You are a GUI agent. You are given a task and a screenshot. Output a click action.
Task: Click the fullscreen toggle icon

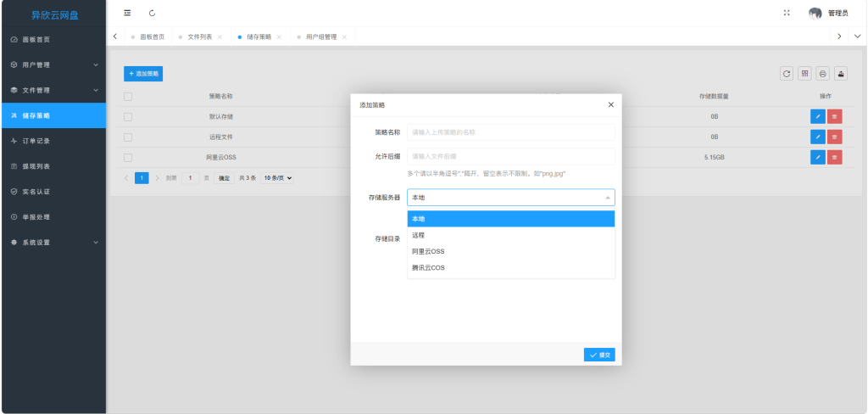[787, 13]
